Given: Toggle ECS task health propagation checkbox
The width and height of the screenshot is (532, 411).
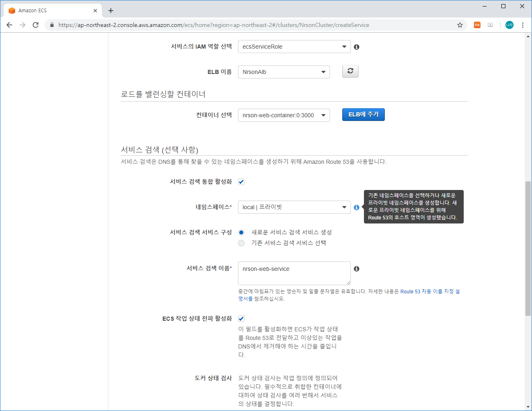Looking at the screenshot, I should click(241, 319).
